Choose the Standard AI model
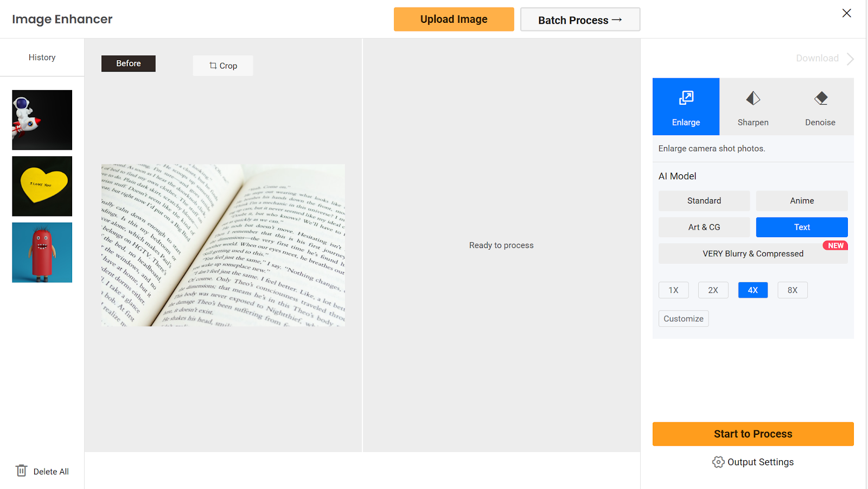 (x=704, y=201)
